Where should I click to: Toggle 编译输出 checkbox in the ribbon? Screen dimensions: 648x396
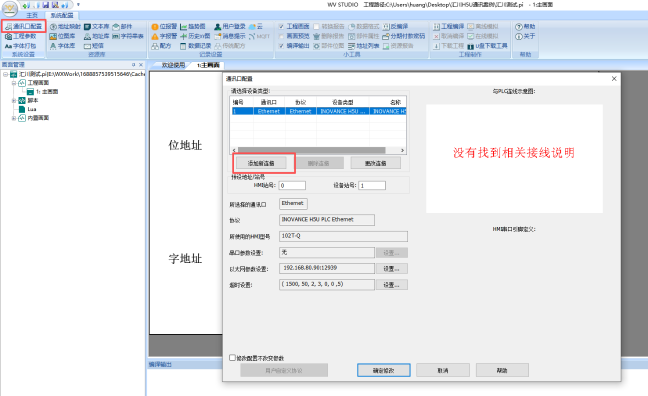281,46
